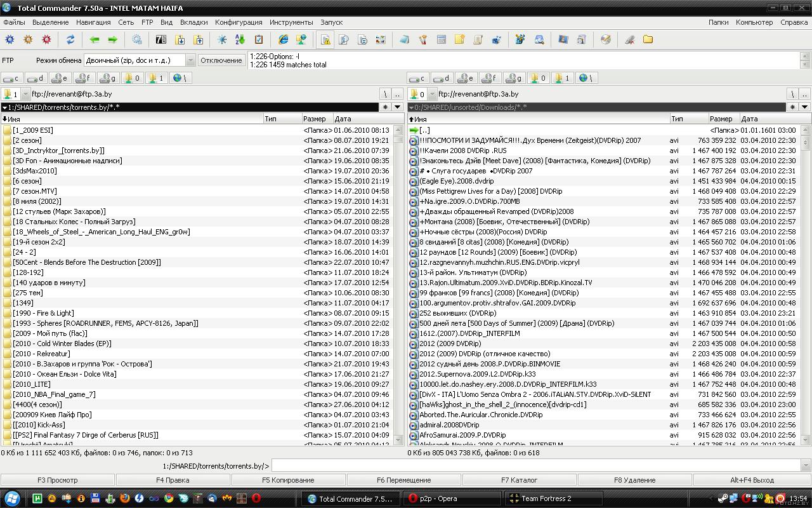Select drive g in right drive bar
The width and height of the screenshot is (812, 508).
[x=513, y=78]
